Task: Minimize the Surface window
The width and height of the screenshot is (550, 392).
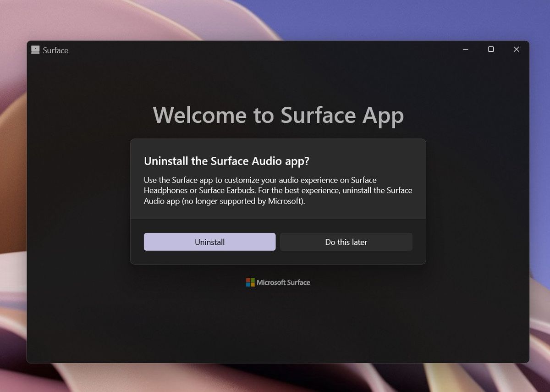Action: coord(465,49)
